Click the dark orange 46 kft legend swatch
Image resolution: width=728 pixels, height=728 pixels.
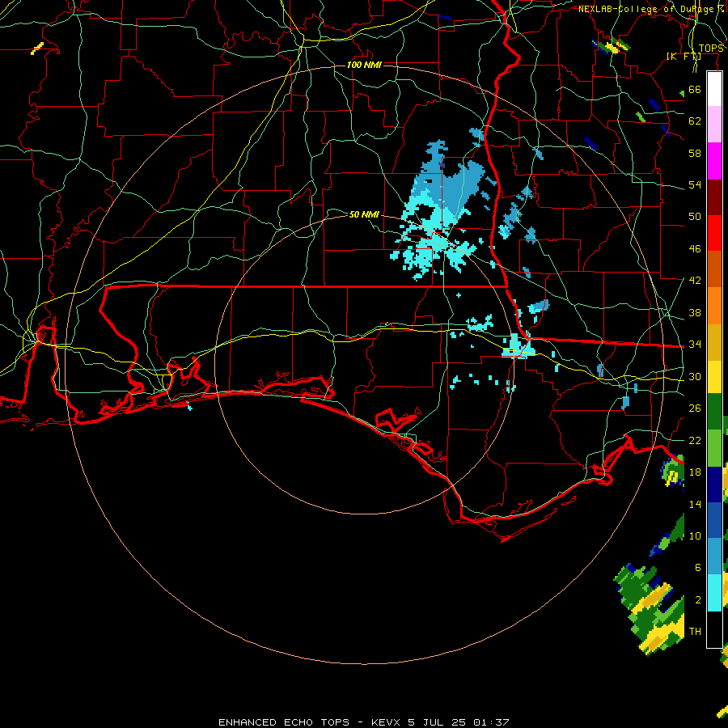[714, 269]
